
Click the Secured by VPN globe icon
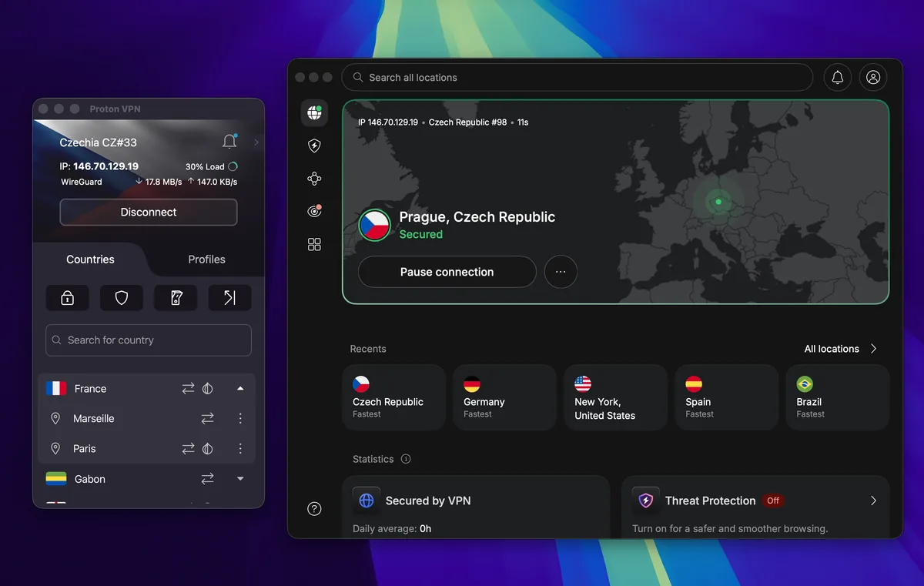pos(367,501)
